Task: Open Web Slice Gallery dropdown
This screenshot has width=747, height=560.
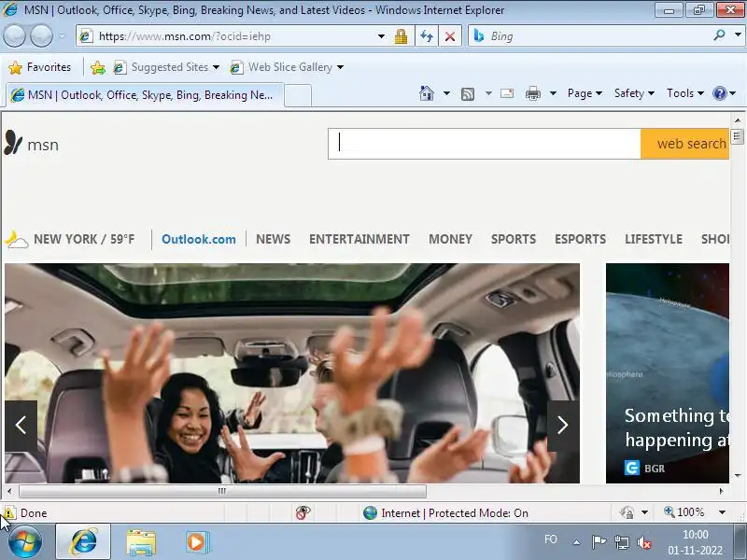Action: pyautogui.click(x=287, y=67)
